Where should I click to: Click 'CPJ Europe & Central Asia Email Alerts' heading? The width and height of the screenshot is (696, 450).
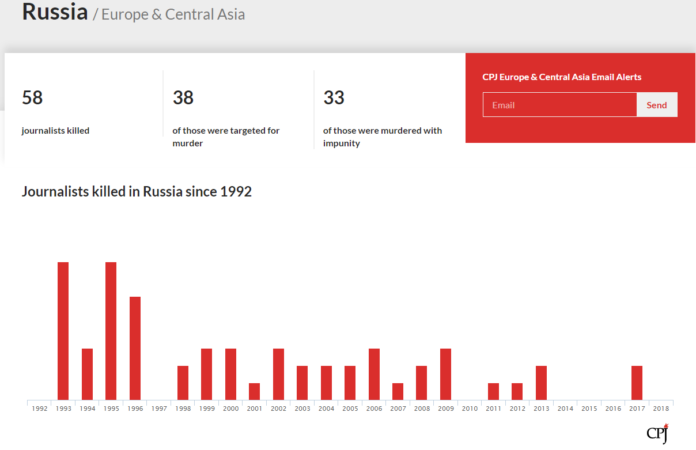tap(562, 77)
